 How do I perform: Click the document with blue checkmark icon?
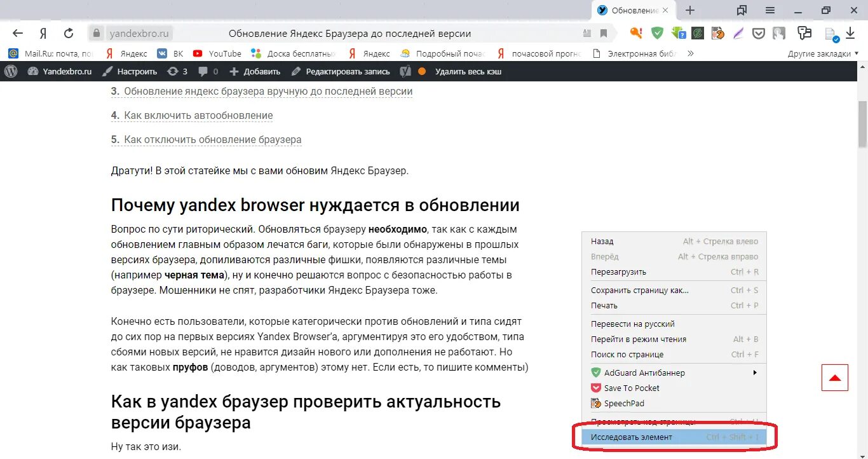tap(831, 34)
